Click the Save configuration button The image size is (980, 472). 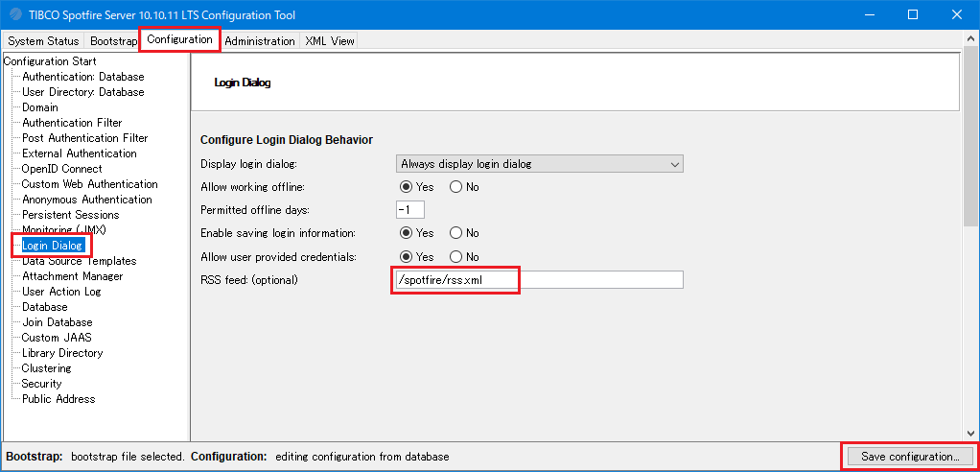coord(910,457)
